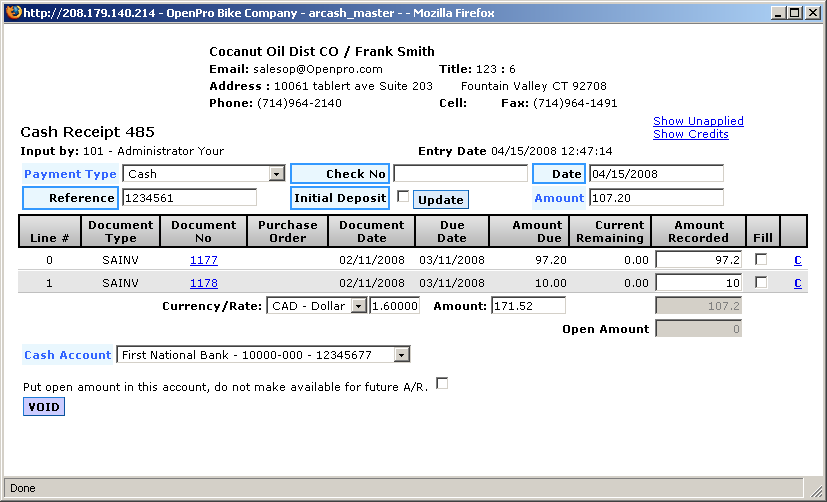Open the Show Unapplied link

point(698,121)
